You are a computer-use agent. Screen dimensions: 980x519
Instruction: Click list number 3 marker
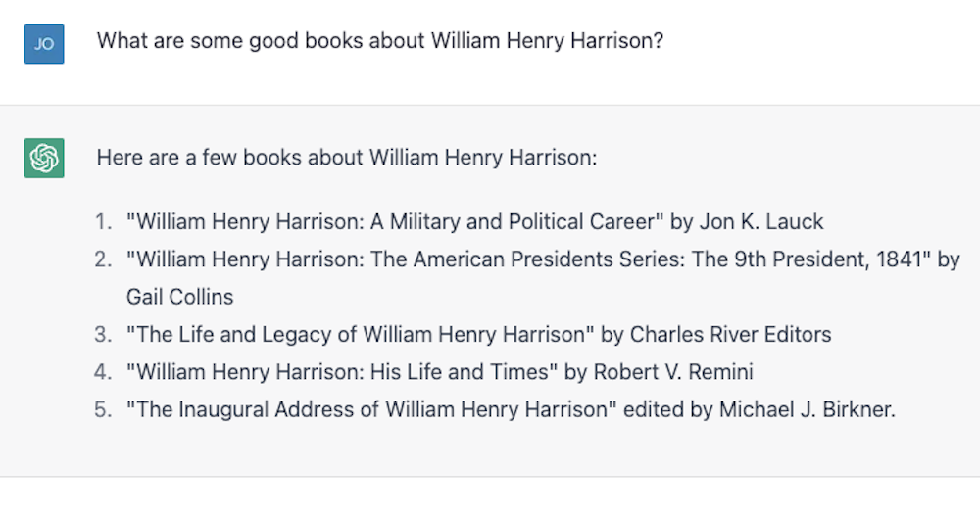coord(103,334)
